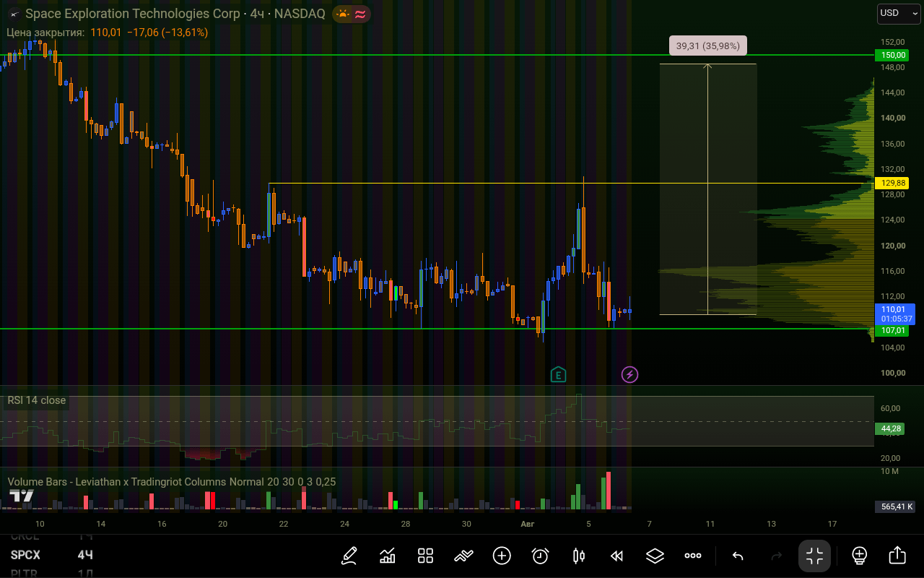
Task: Tap the closing price line 'Цена закрытия'
Action: [x=45, y=33]
